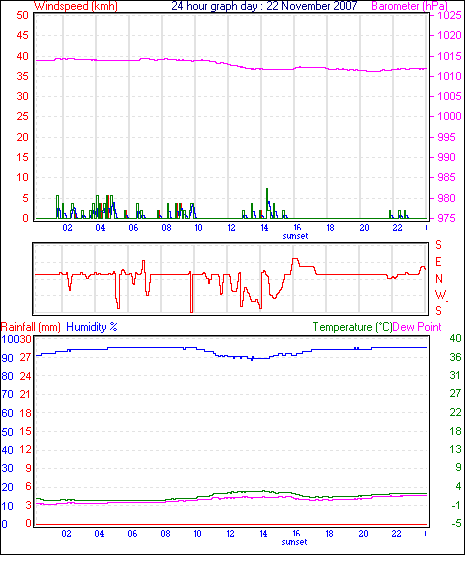Click the tallest wind gust bar near 14
This screenshot has height=563, width=466.
coord(267,203)
